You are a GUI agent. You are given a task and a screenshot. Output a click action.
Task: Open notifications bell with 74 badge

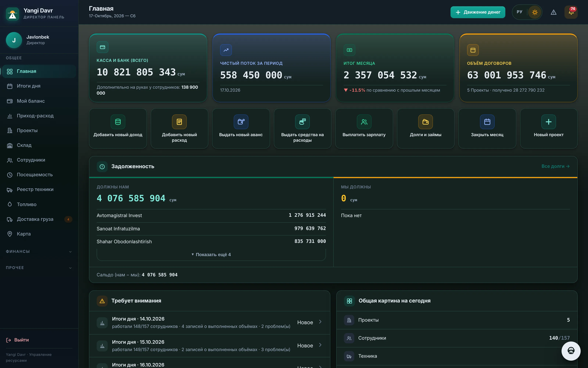click(x=571, y=12)
